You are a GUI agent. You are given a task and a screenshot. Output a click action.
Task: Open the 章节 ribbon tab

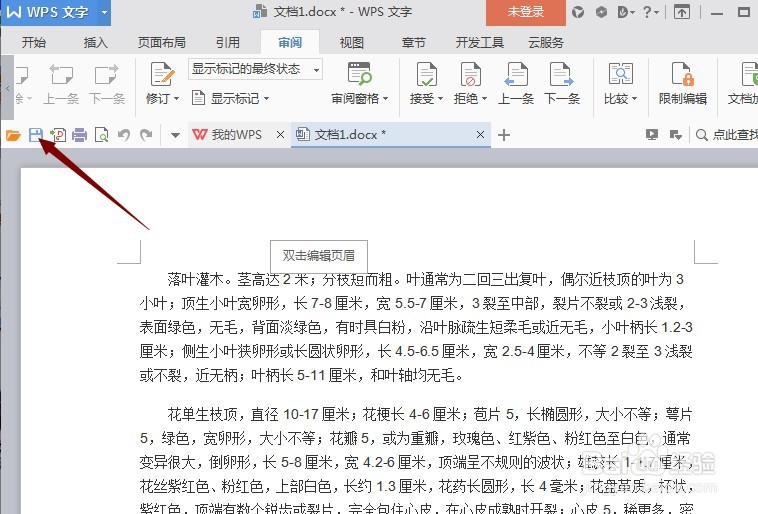[413, 43]
